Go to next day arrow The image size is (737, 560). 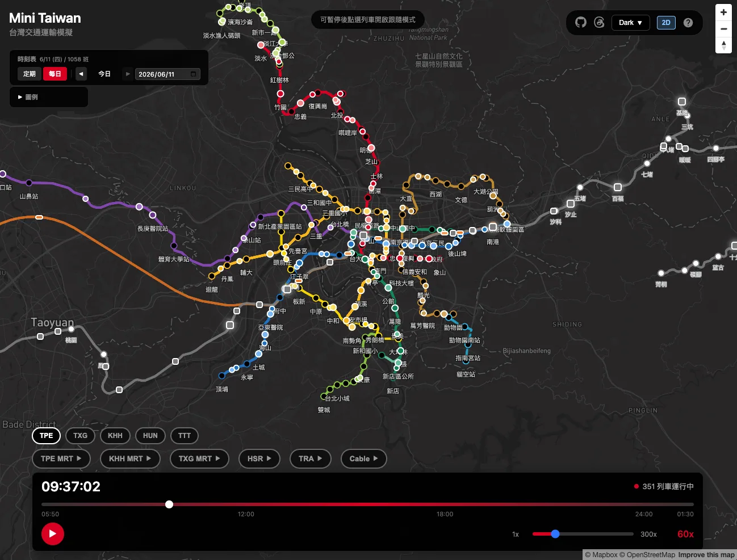click(x=128, y=74)
